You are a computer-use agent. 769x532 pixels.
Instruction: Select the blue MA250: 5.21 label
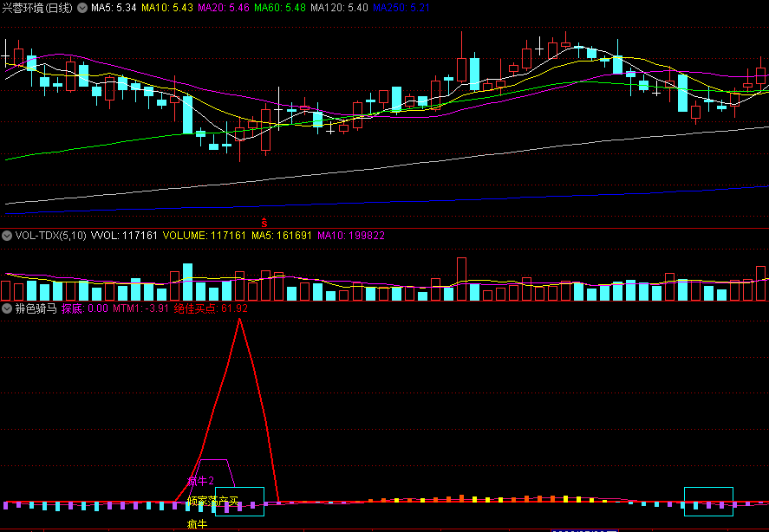click(401, 8)
